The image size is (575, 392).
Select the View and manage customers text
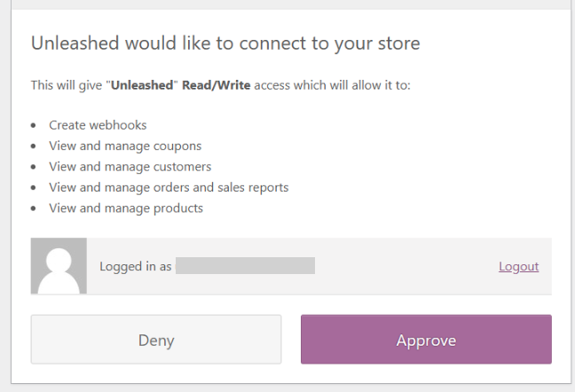130,167
